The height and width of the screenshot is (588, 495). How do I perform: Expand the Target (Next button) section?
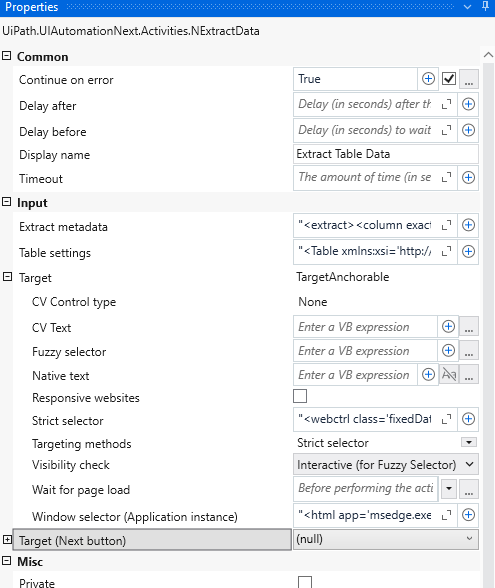point(7,540)
